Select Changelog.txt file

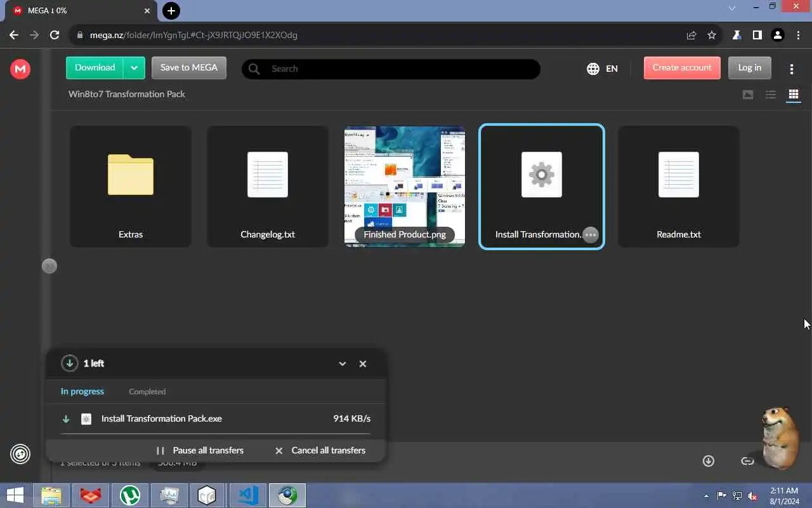tap(268, 186)
